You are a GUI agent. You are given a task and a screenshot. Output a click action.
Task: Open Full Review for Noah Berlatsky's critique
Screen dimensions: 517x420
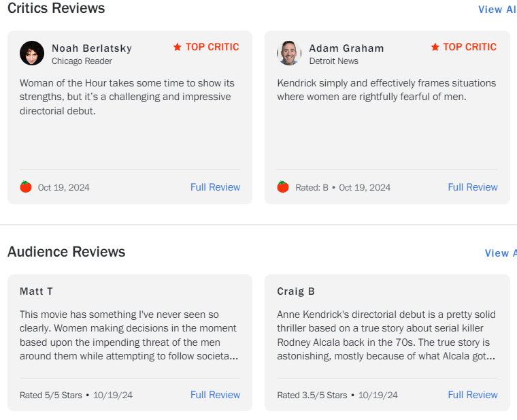click(x=215, y=187)
